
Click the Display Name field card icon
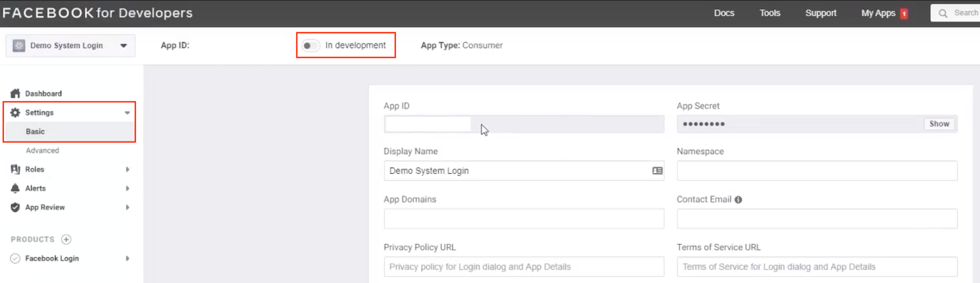tap(657, 171)
